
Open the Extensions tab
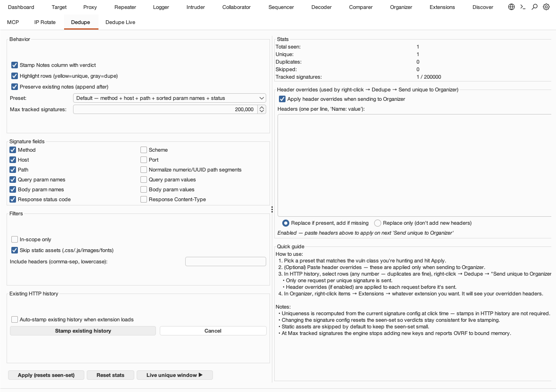pos(442,7)
